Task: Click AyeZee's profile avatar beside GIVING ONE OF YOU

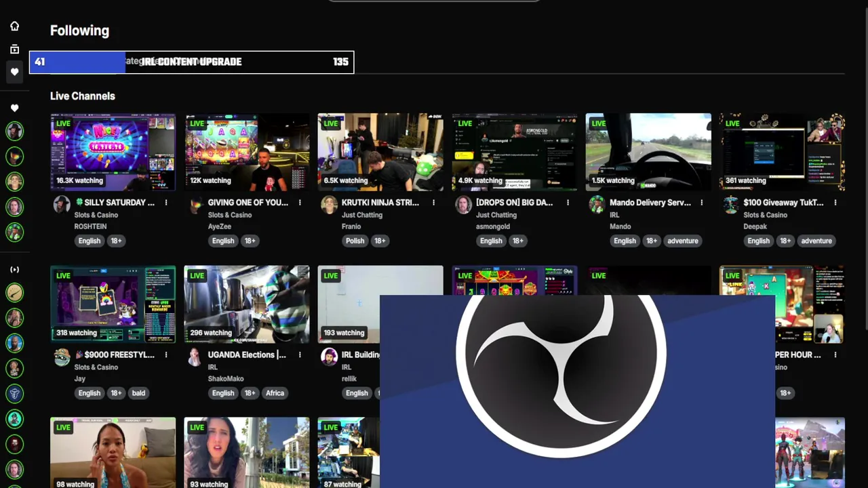Action: 195,205
